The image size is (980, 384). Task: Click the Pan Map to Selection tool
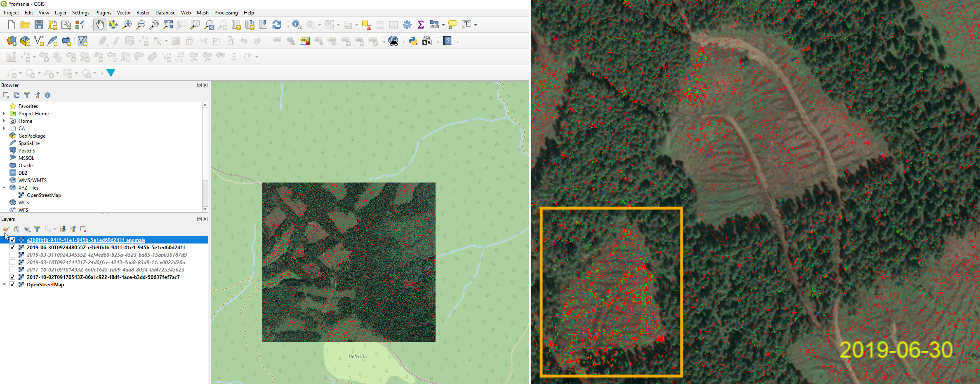point(113,25)
